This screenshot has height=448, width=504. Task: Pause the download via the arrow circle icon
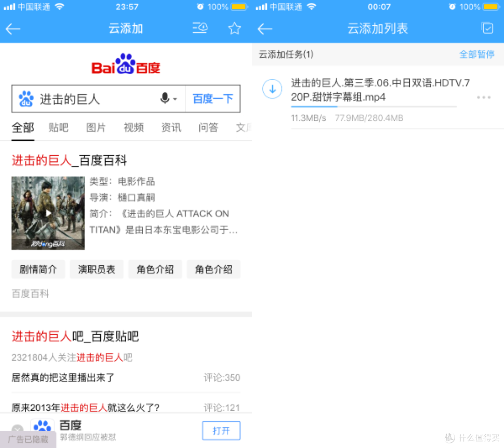pos(272,89)
